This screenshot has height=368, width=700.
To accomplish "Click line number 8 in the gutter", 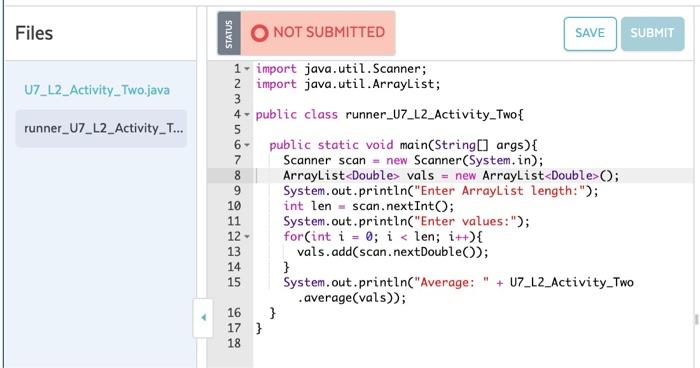I will [237, 176].
